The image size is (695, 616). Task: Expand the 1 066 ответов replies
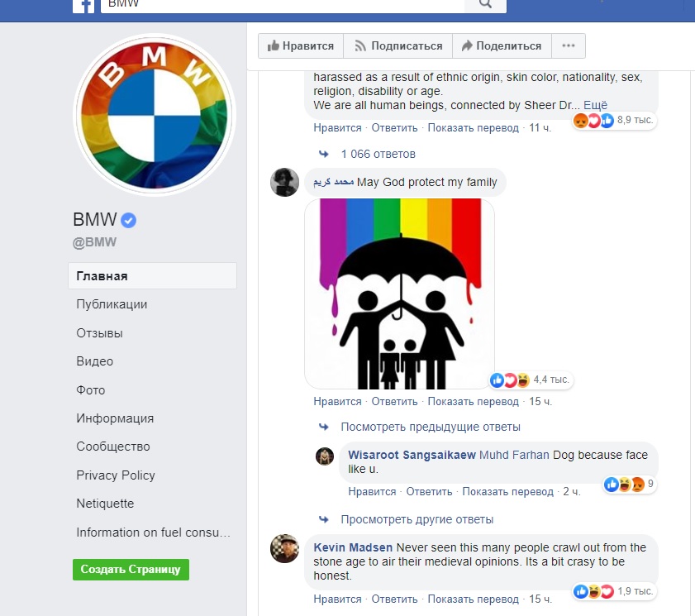pos(378,154)
